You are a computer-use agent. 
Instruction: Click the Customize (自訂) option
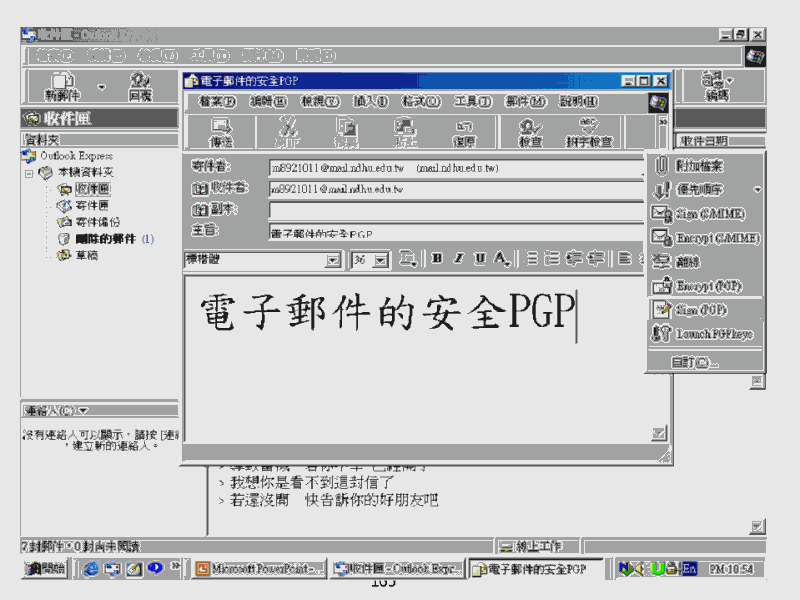694,362
